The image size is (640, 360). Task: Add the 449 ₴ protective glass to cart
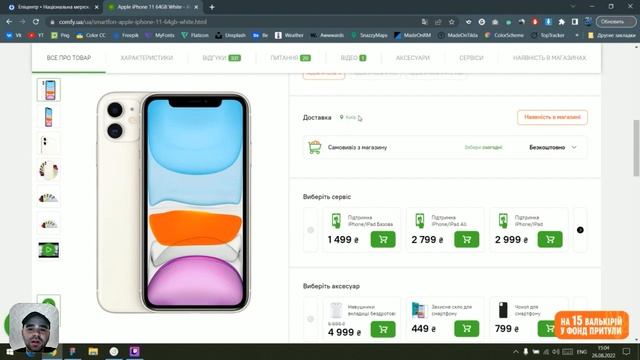pos(467,329)
